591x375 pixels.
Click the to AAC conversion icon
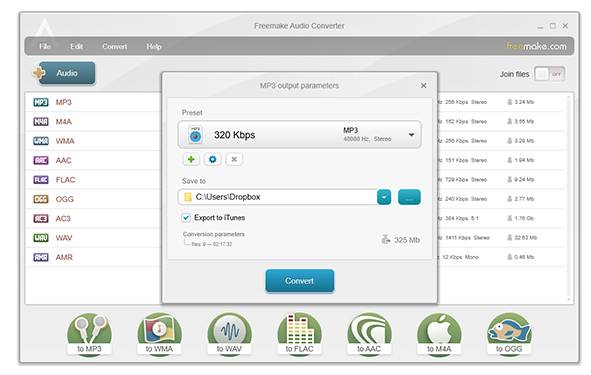tap(369, 334)
